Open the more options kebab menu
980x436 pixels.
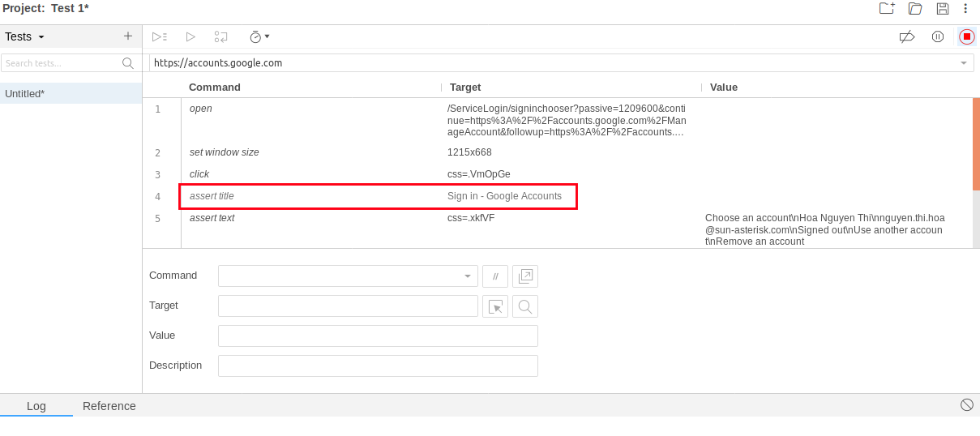point(965,8)
